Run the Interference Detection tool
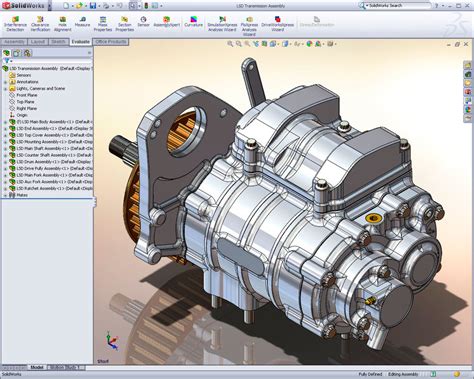 click(15, 24)
